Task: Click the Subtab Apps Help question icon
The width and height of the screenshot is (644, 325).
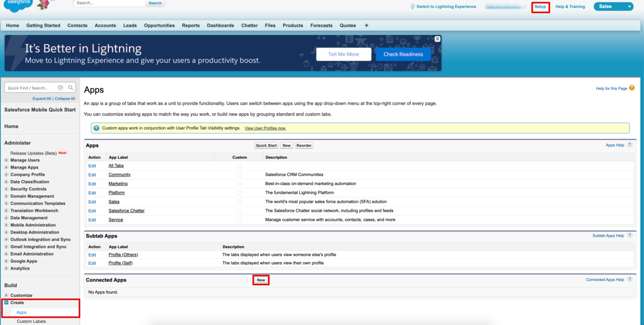Action: coord(629,235)
